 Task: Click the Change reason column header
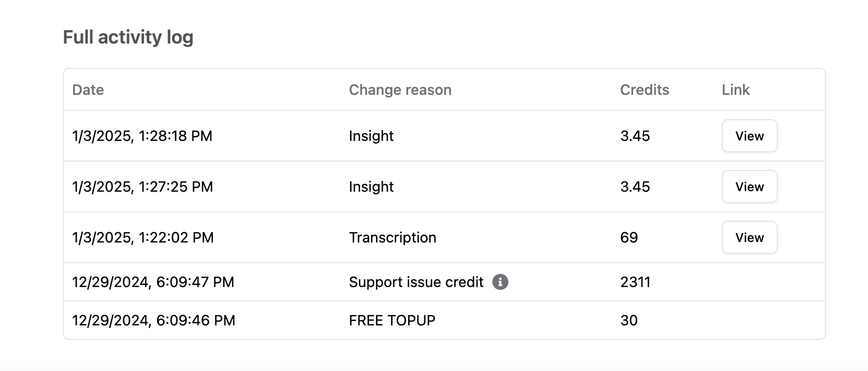tap(400, 90)
